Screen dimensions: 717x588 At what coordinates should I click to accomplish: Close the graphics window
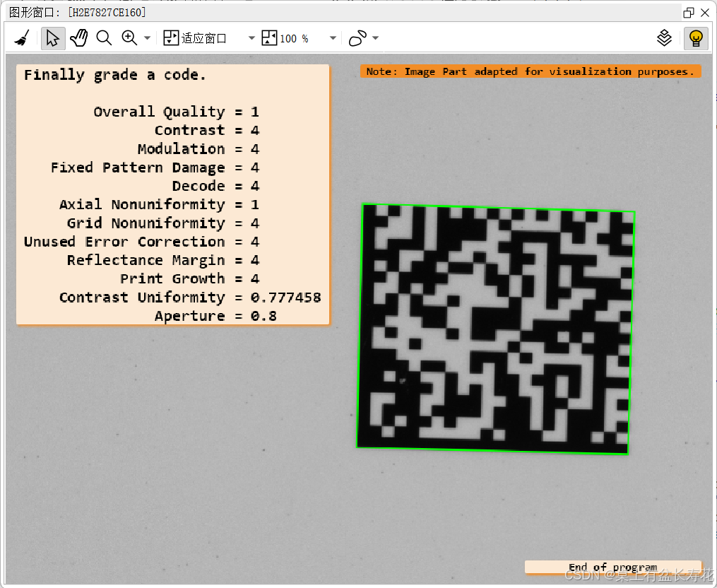[705, 13]
